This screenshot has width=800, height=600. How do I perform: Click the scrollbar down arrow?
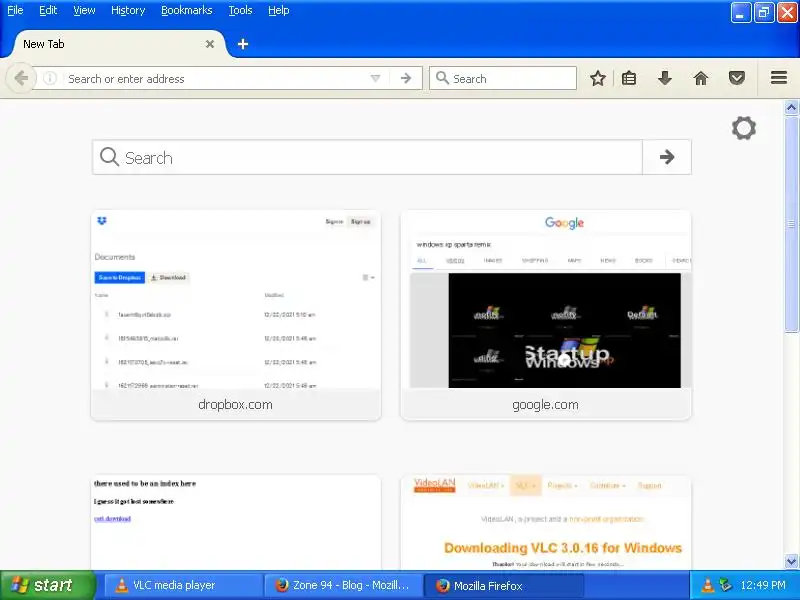click(x=791, y=562)
